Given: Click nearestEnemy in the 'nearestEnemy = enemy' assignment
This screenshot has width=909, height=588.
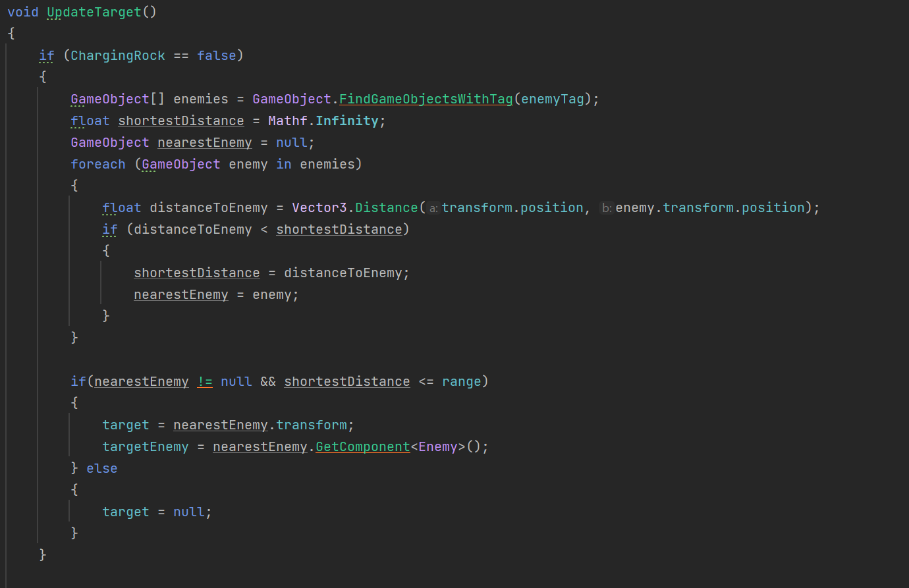Looking at the screenshot, I should click(181, 294).
